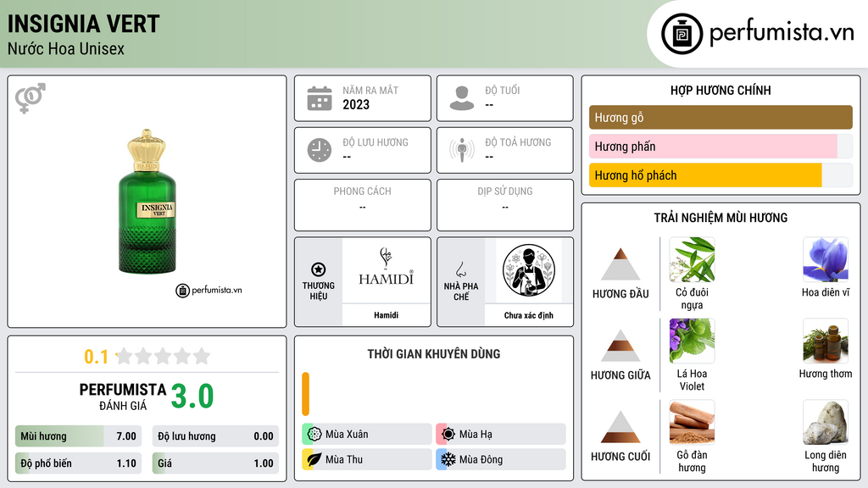Click the clock icon beside Độ lưu hương
868x488 pixels.
pyautogui.click(x=320, y=150)
